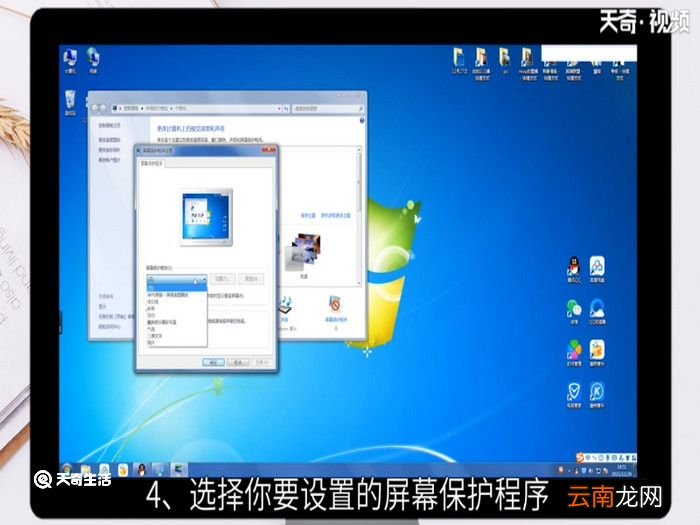700x525 pixels.
Task: Click the 更改鼠标指针 link in the left pane
Action: pos(109,150)
